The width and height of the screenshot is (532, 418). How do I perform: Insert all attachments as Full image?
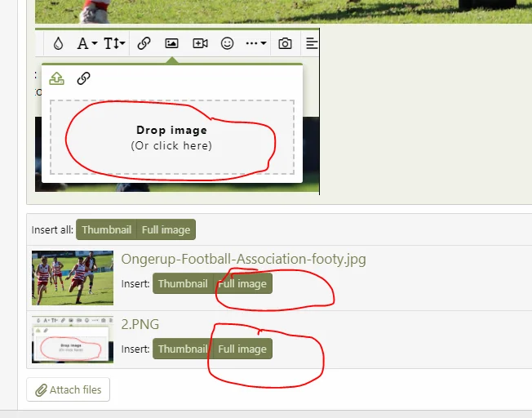(x=166, y=229)
